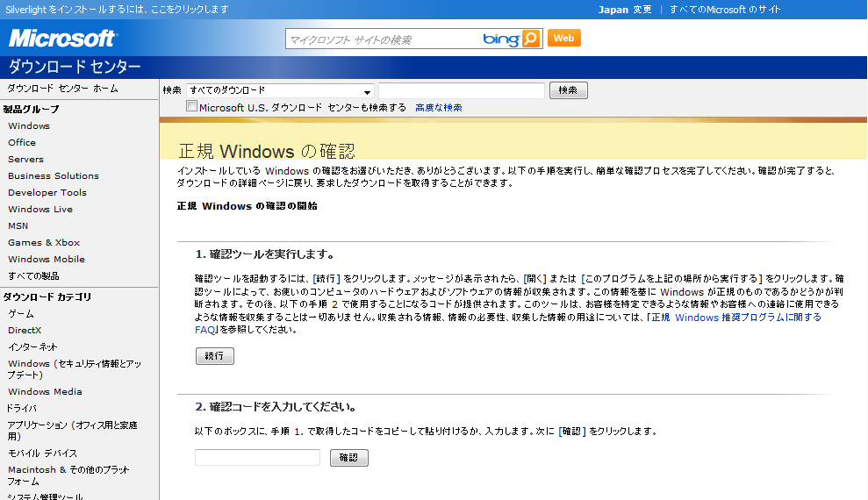Open the すべてのダウンロード dropdown
The width and height of the screenshot is (868, 500).
(x=280, y=90)
